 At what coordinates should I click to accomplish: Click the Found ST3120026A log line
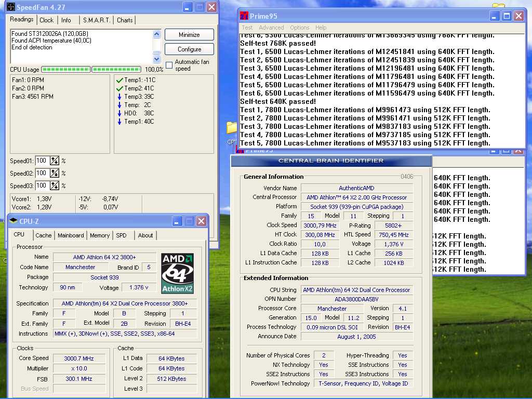pos(50,34)
